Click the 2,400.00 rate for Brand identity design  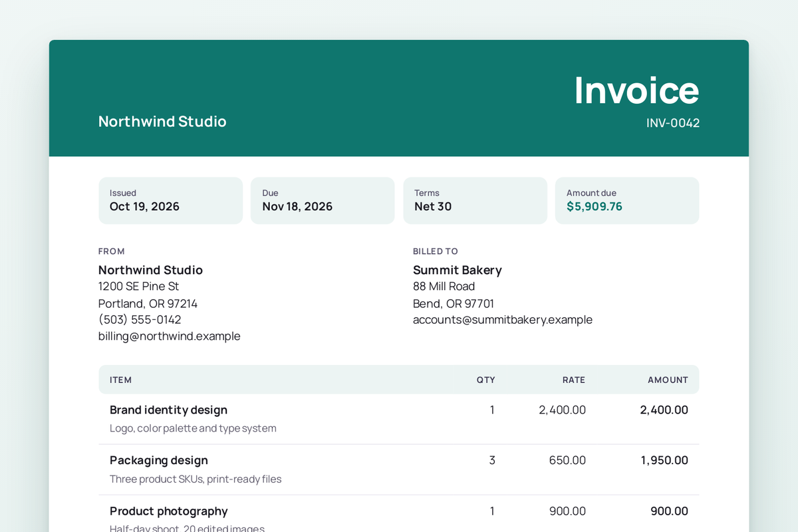coord(563,410)
